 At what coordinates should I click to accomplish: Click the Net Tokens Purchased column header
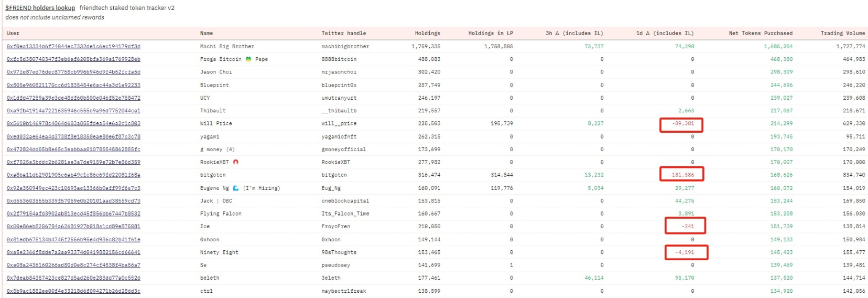pos(761,33)
